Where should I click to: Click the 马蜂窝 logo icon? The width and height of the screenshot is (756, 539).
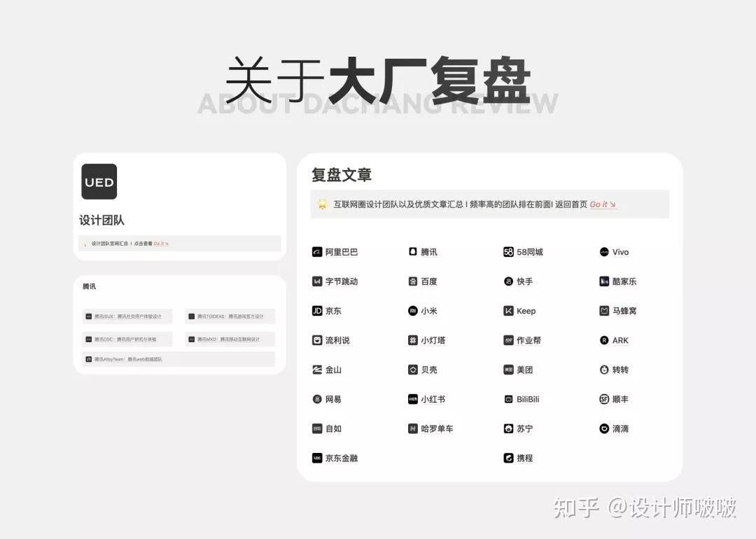tap(604, 311)
